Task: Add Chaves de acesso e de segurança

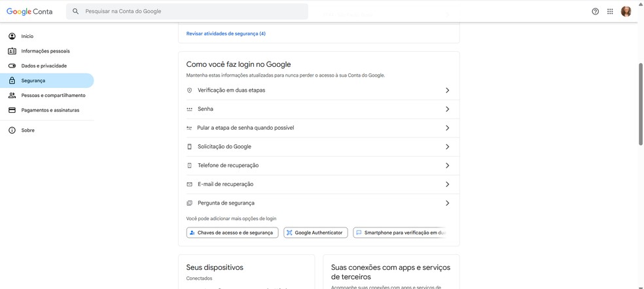Action: (232, 233)
